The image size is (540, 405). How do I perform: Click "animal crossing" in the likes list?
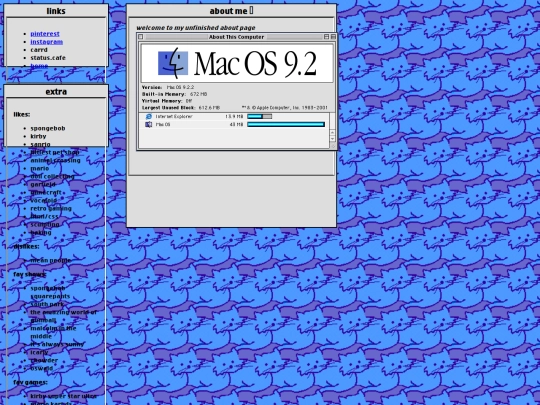tap(55, 160)
